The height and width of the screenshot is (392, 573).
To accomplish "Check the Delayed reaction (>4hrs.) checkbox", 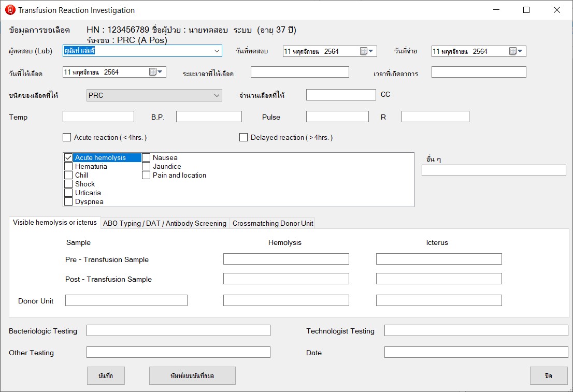I will [x=243, y=137].
